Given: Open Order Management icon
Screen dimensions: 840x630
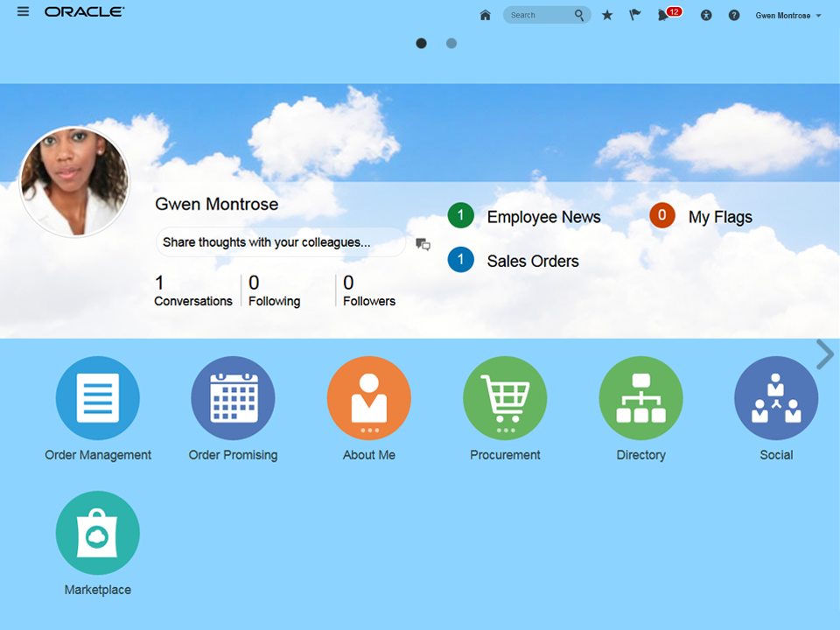Looking at the screenshot, I should click(x=97, y=398).
